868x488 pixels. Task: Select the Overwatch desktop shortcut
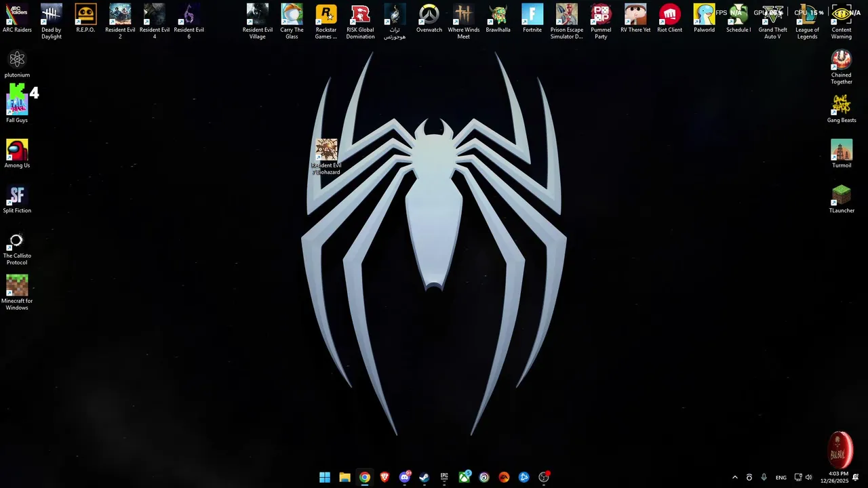tap(429, 18)
